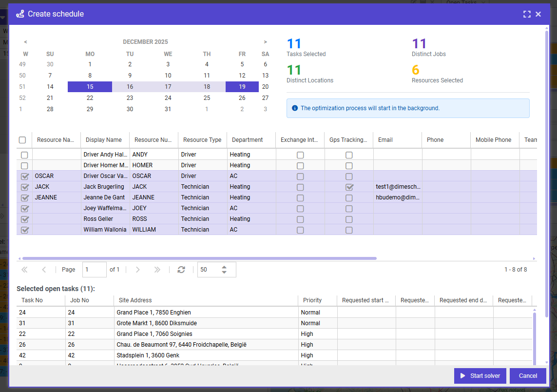Go to previous month in calendar
Image resolution: width=557 pixels, height=392 pixels.
25,42
